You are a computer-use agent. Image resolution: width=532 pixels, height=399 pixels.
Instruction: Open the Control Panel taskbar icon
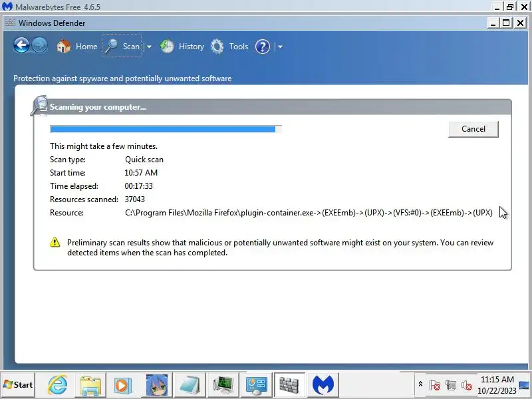(x=256, y=385)
